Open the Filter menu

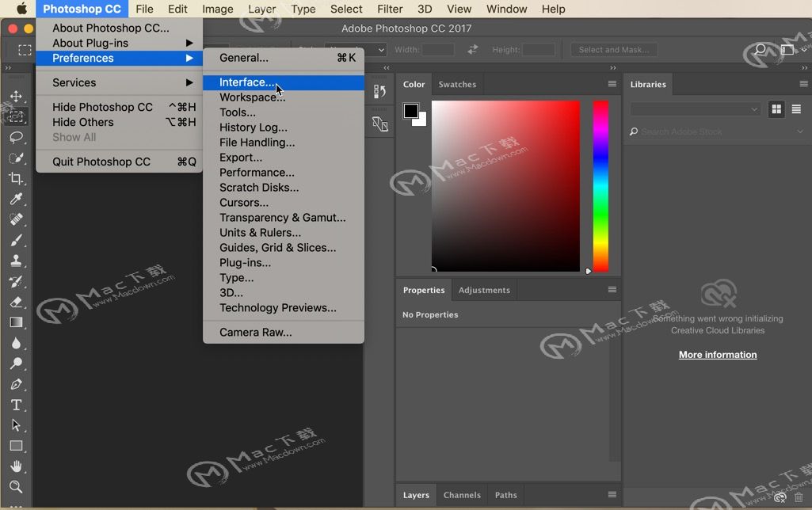point(390,9)
